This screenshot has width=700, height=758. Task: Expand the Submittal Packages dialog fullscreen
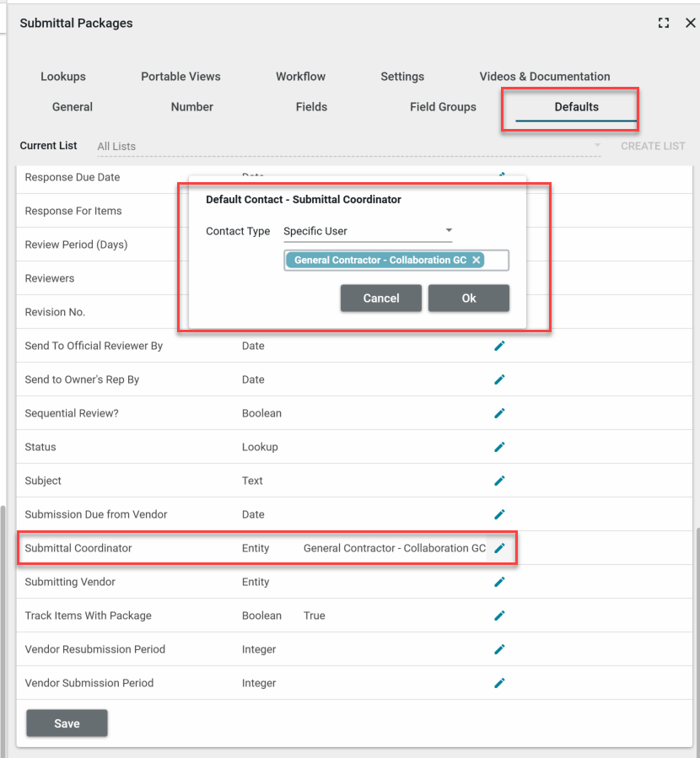pyautogui.click(x=664, y=24)
